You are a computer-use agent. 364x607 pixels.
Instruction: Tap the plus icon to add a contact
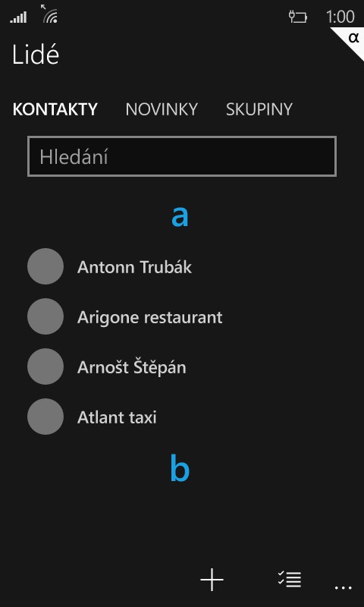point(212,579)
